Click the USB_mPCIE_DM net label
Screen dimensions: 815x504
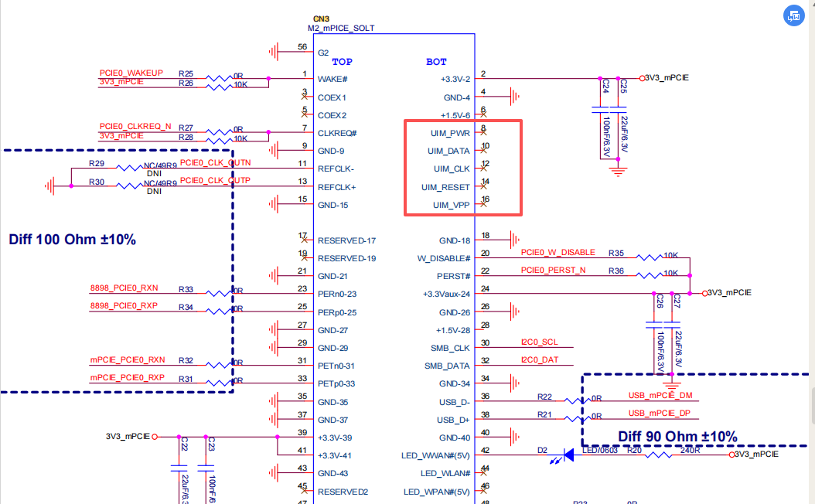pyautogui.click(x=660, y=396)
